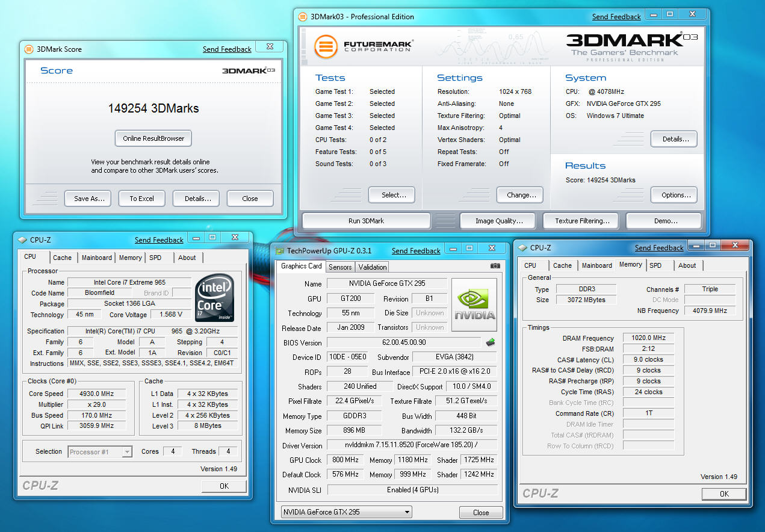Open the Validation tab in GPU-Z
The width and height of the screenshot is (765, 532).
click(373, 267)
